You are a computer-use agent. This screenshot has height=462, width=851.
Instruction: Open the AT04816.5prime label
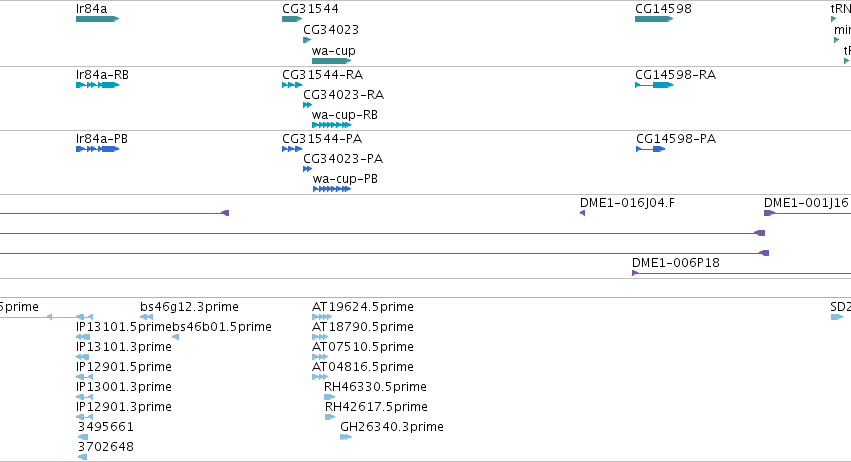[363, 367]
